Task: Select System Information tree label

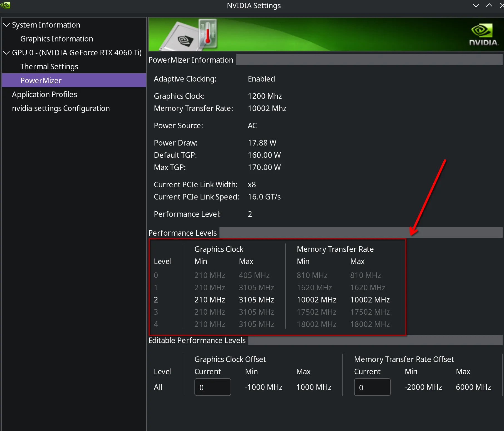Action: point(46,25)
